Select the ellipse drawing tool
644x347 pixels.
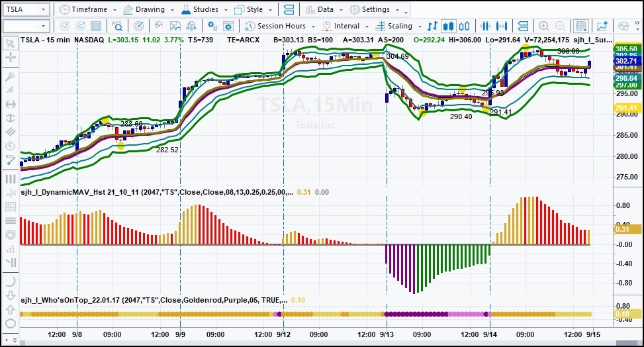tap(11, 323)
